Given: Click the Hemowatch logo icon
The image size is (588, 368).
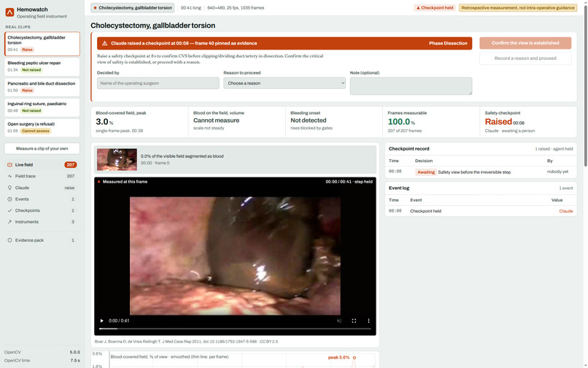Looking at the screenshot, I should point(9,12).
